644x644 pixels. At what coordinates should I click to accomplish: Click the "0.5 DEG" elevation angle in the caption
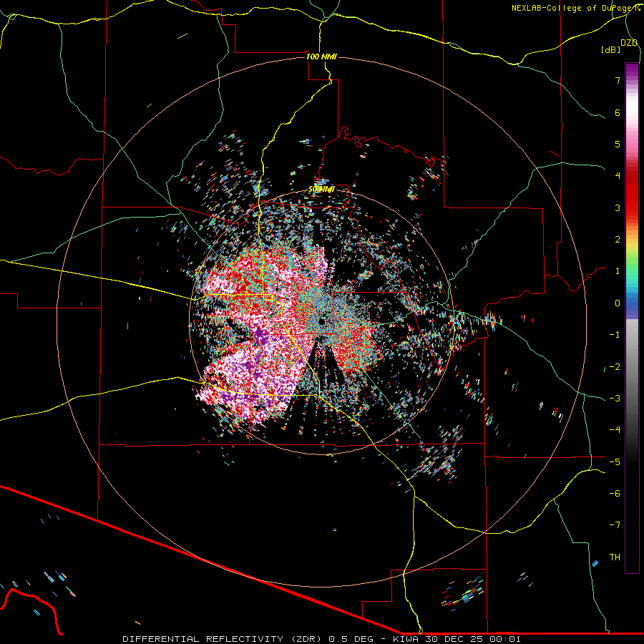point(351,639)
